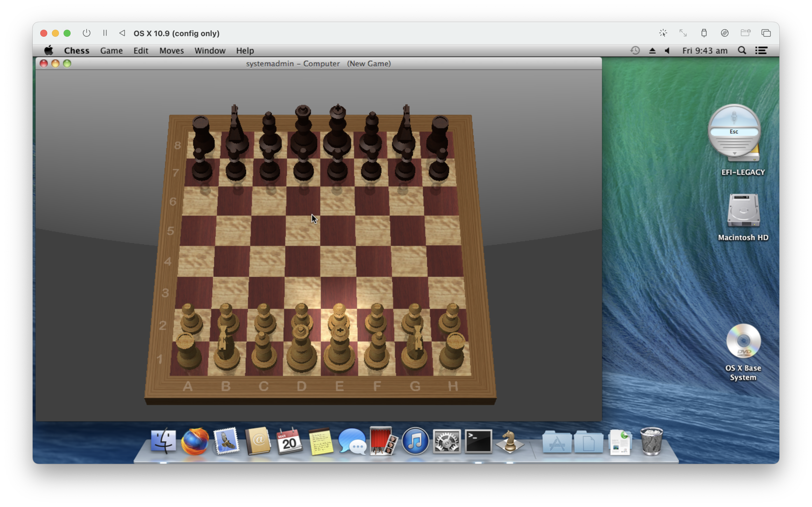Screen dimensions: 812x507
Task: Open the Apple menu
Action: coord(49,51)
